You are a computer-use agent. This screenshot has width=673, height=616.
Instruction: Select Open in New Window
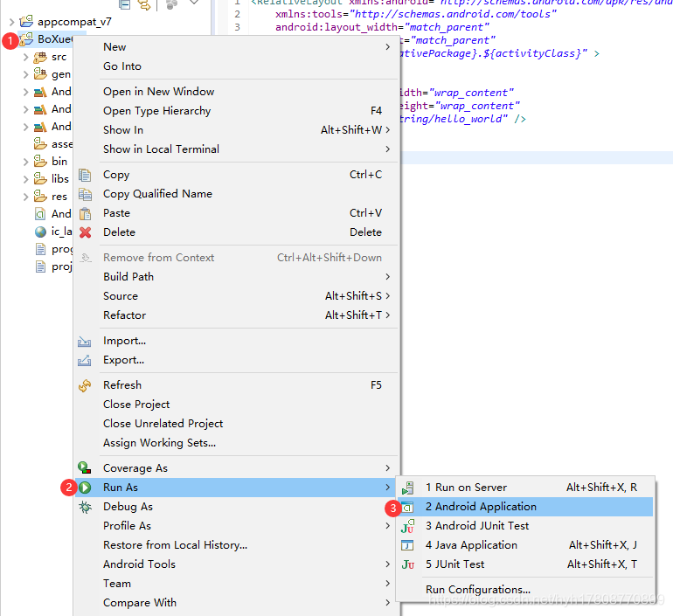[237, 92]
